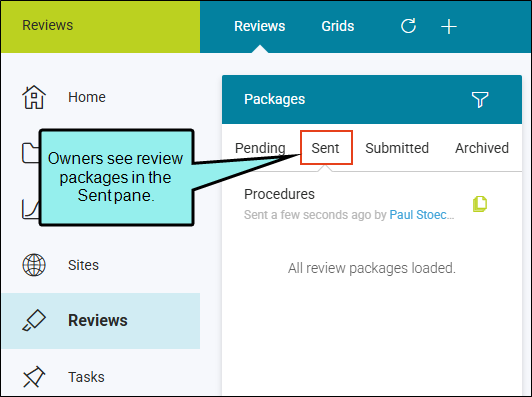
Task: Select the Sent packages tab
Action: pos(325,148)
